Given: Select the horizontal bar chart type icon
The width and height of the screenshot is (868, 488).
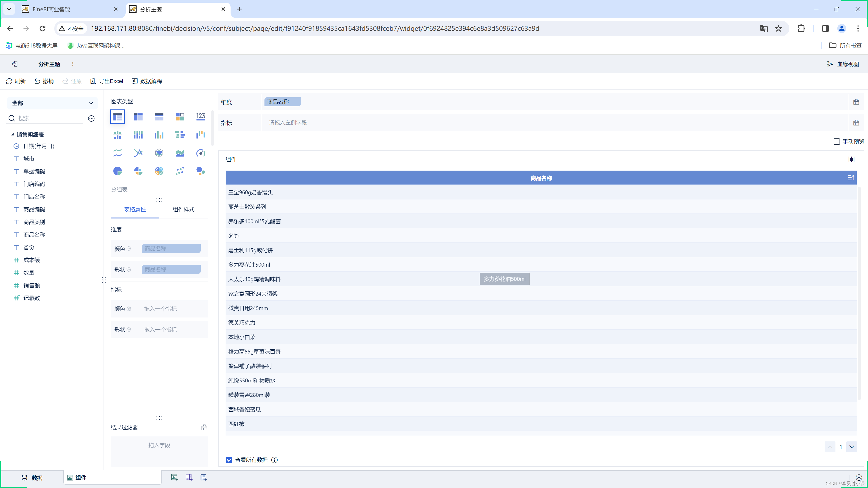Looking at the screenshot, I should pos(180,135).
